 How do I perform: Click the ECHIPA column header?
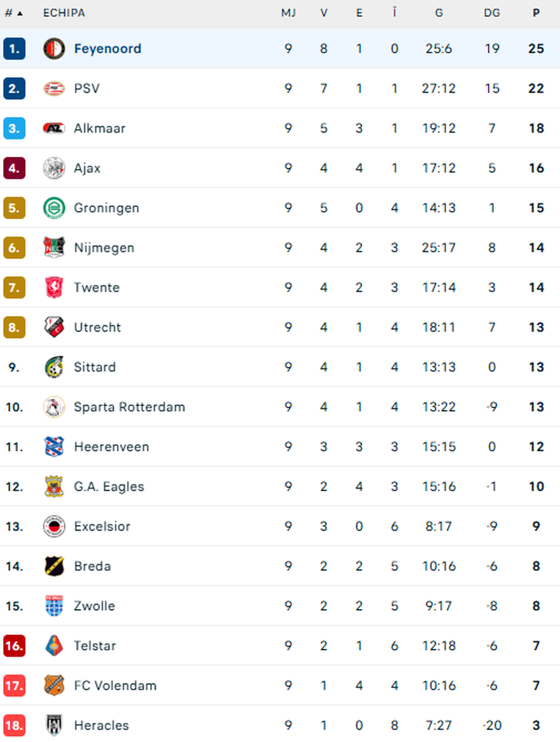tap(64, 12)
